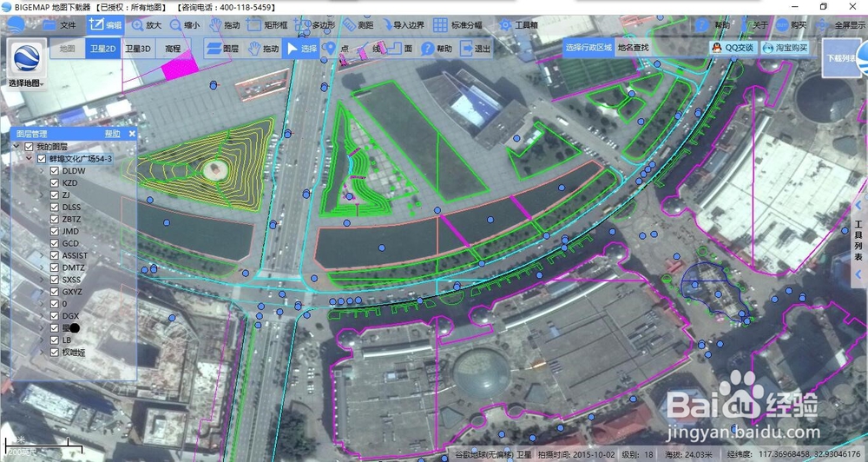Select the 编辑 (Edit) toolbar tab
Image resolution: width=868 pixels, height=462 pixels.
point(105,25)
